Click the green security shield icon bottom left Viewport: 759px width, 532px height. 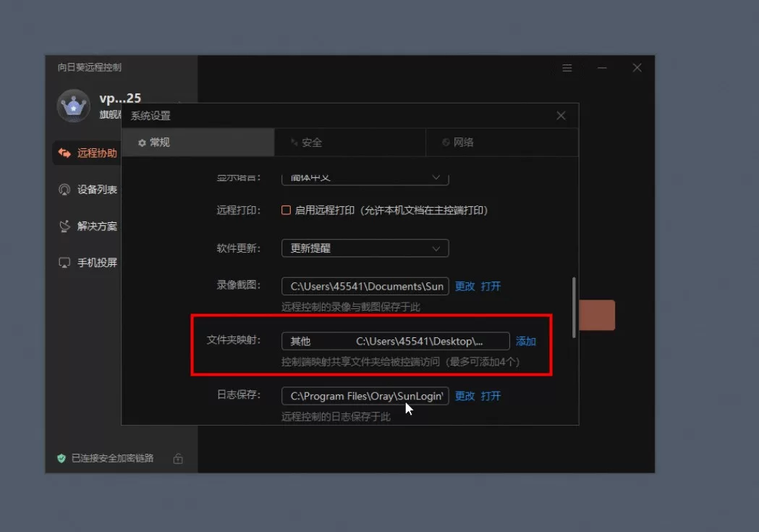click(60, 457)
